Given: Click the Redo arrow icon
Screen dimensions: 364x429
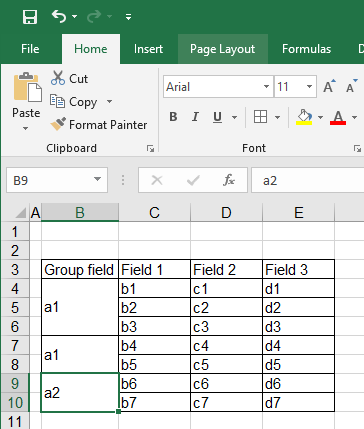Looking at the screenshot, I should pos(94,17).
